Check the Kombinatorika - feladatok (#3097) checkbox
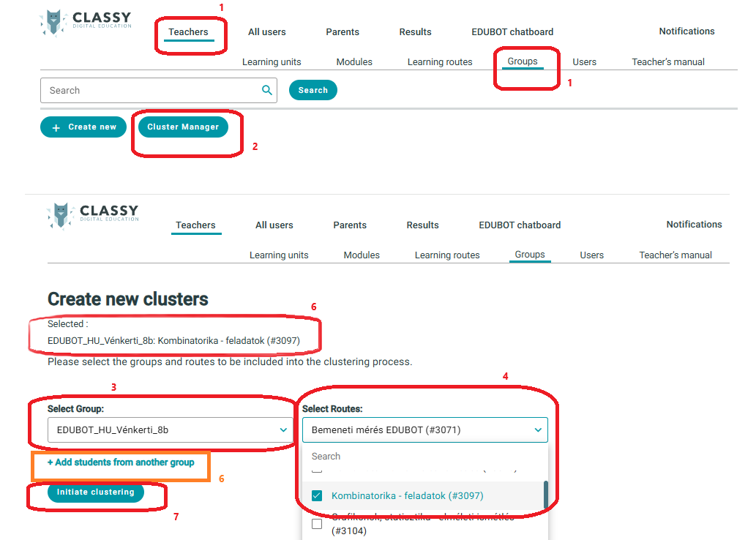The width and height of the screenshot is (756, 540). (317, 495)
